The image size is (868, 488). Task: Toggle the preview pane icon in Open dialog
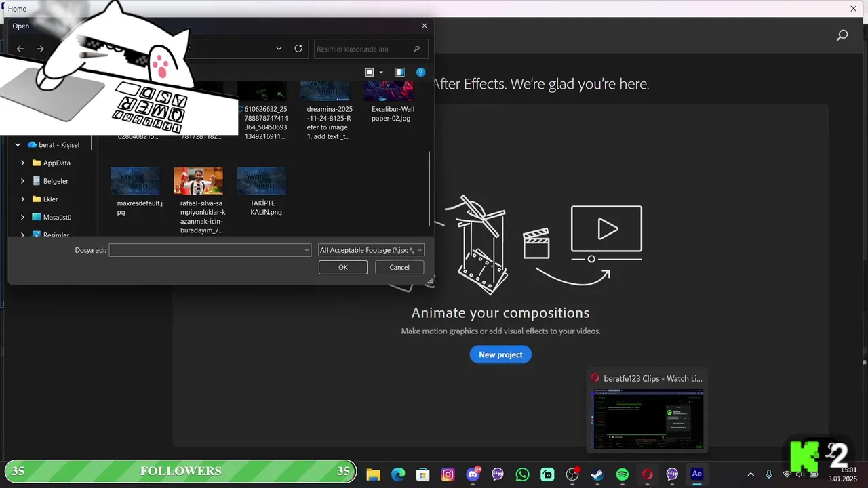click(400, 72)
